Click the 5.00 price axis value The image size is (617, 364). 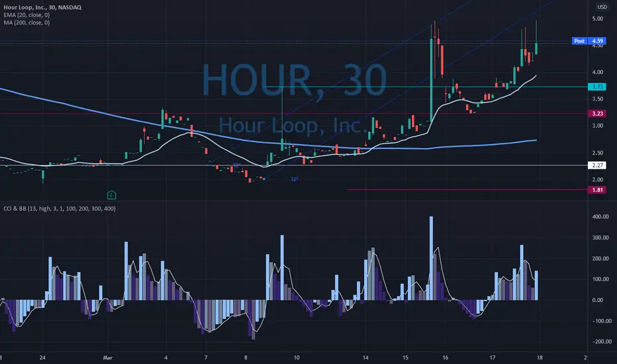pos(597,19)
